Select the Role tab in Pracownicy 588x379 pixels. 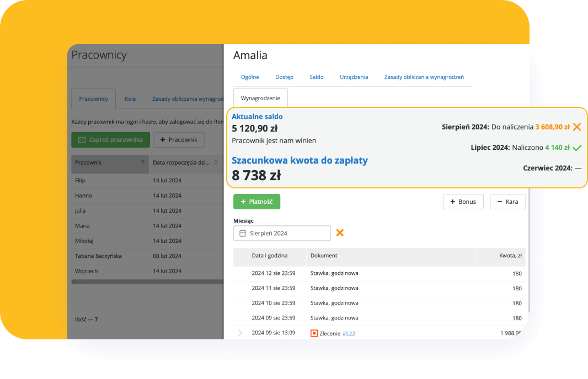tap(130, 99)
